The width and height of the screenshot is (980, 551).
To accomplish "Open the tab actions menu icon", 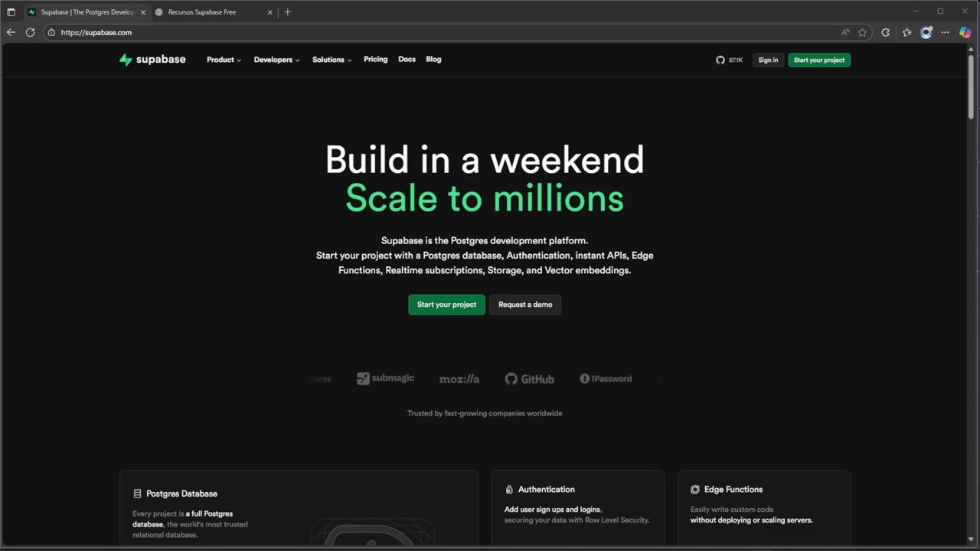I will click(x=11, y=12).
